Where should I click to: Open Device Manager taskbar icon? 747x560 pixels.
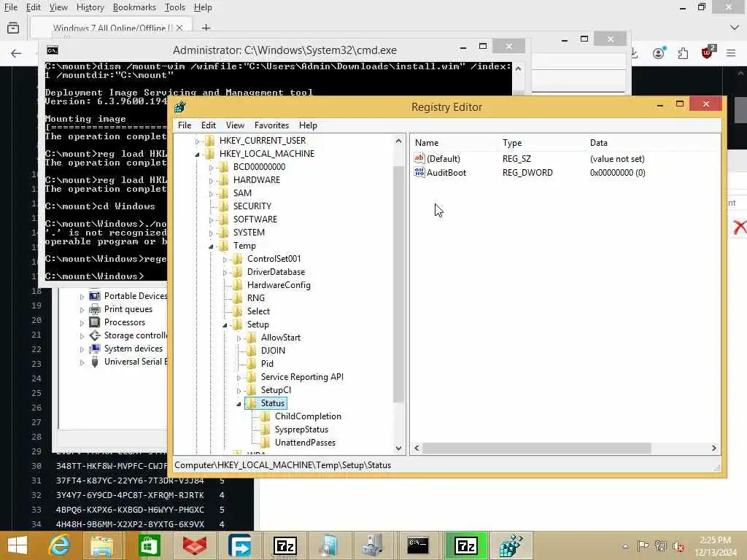[373, 545]
